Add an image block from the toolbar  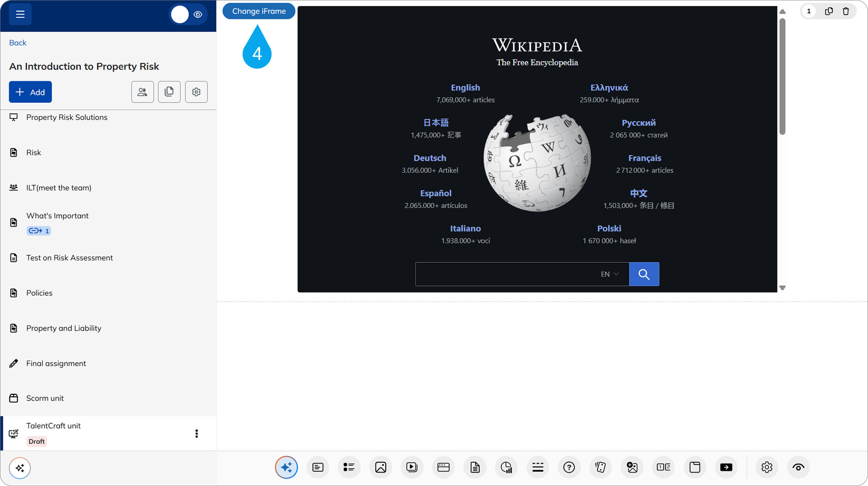click(380, 467)
